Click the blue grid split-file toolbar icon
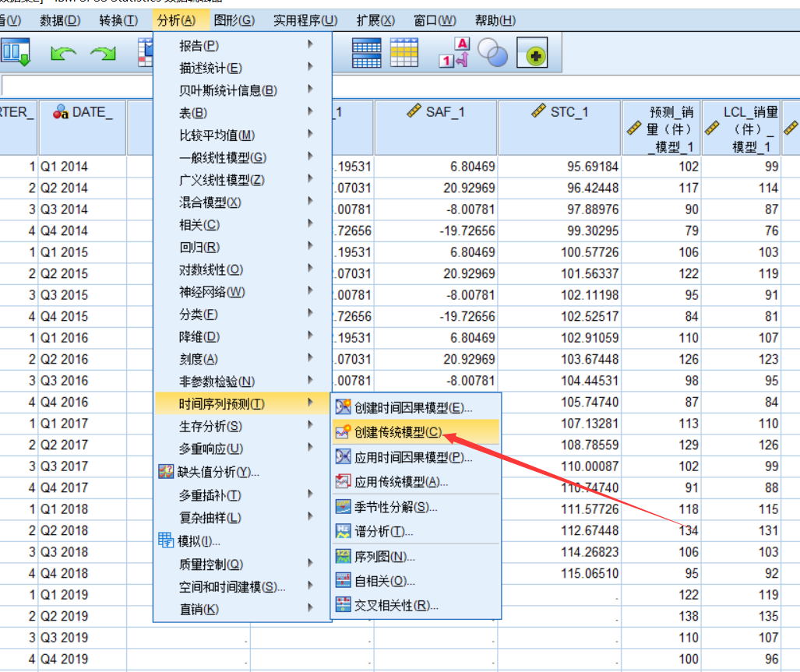The width and height of the screenshot is (800, 672). pos(366,53)
